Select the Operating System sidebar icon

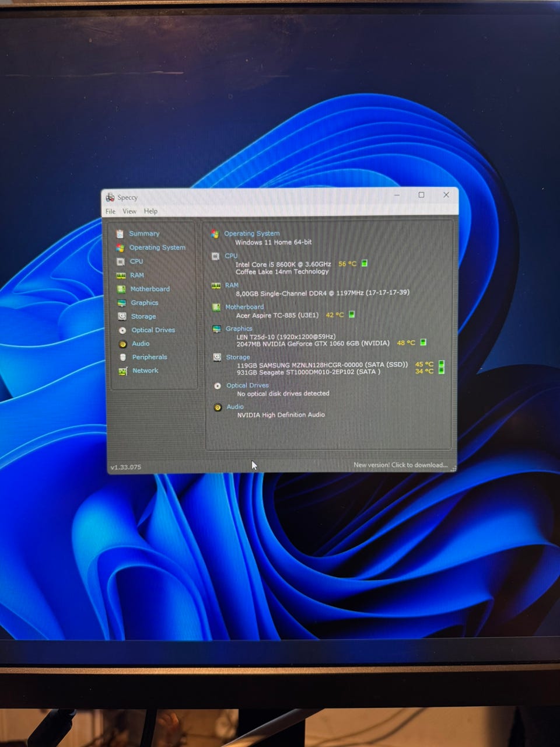coord(120,247)
